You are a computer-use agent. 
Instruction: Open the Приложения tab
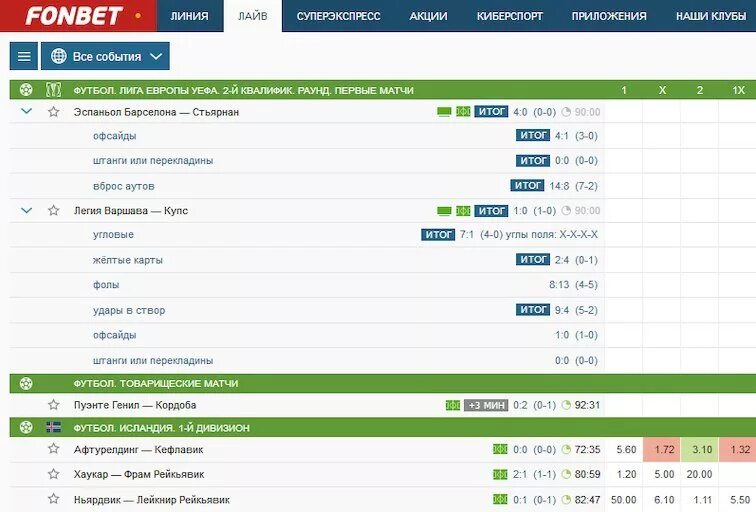(x=609, y=16)
